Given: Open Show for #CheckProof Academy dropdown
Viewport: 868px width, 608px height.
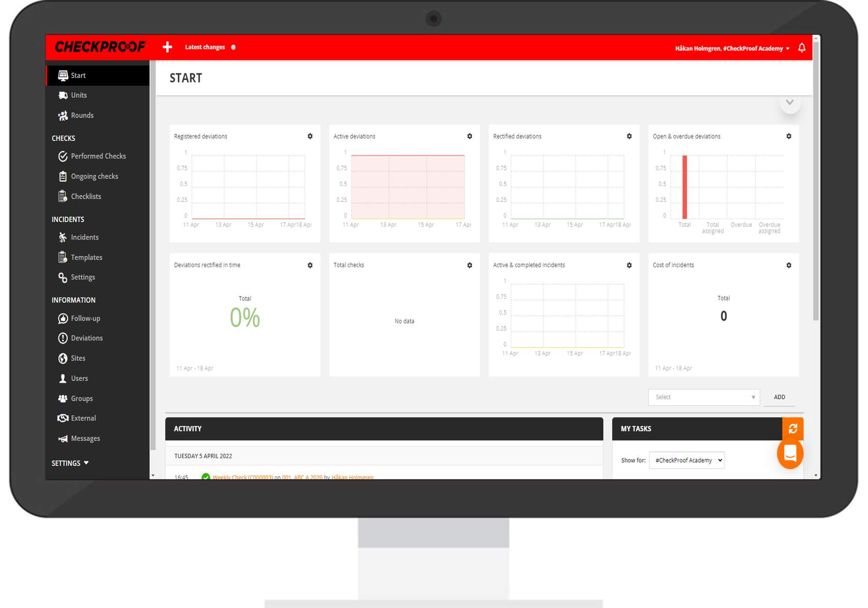Looking at the screenshot, I should coord(687,460).
